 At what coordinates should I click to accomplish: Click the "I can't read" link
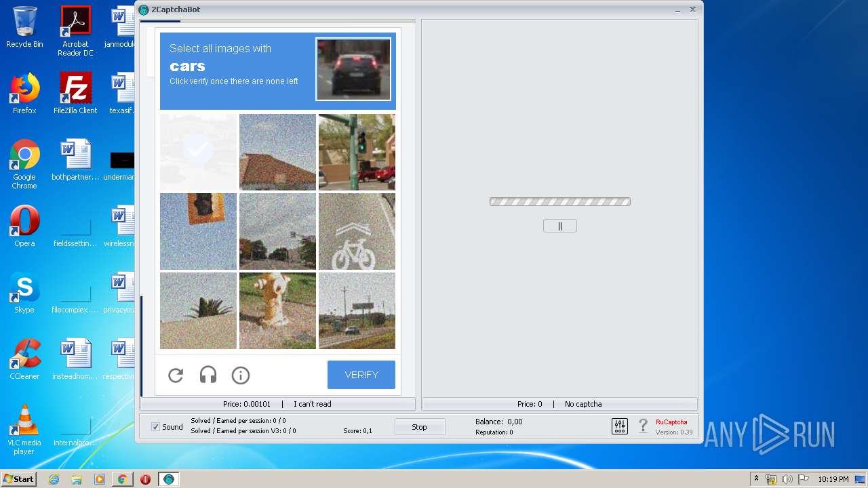(x=313, y=404)
